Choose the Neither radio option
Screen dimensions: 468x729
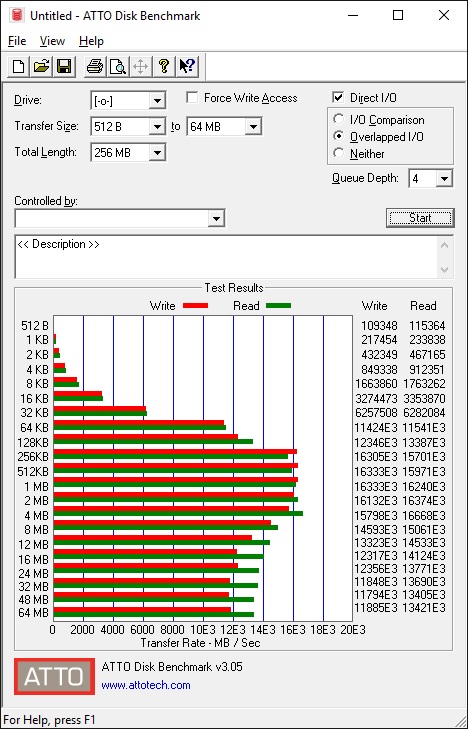pyautogui.click(x=339, y=153)
